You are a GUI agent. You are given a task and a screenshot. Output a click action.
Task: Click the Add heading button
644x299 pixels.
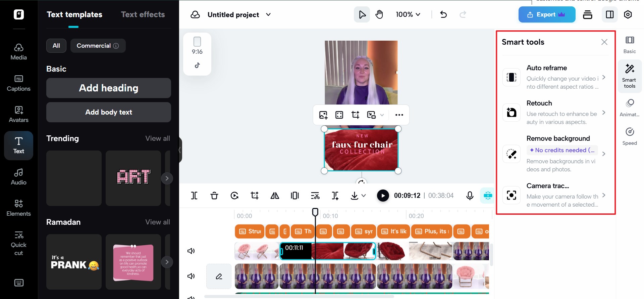[109, 88]
